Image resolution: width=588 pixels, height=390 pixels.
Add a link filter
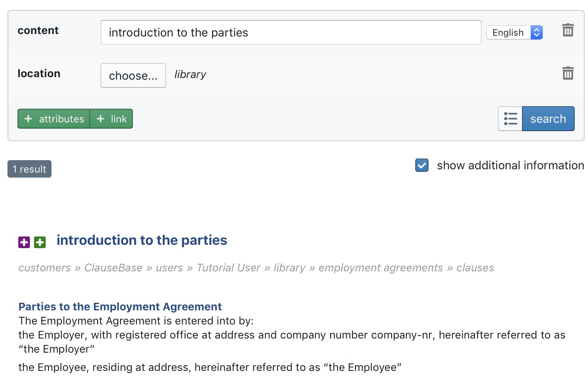pyautogui.click(x=111, y=119)
